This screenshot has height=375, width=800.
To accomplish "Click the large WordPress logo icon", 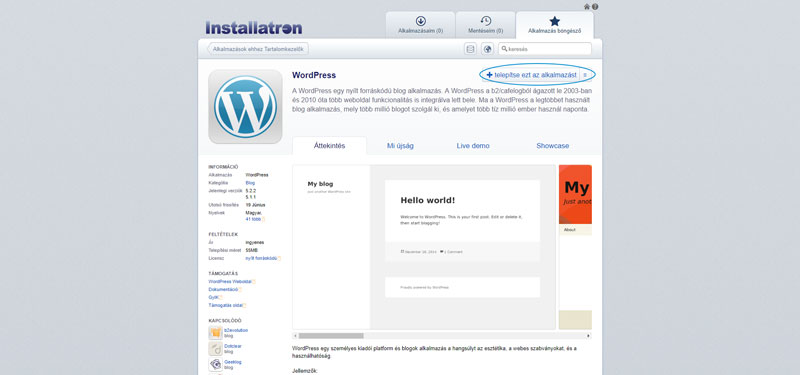I will pos(245,107).
